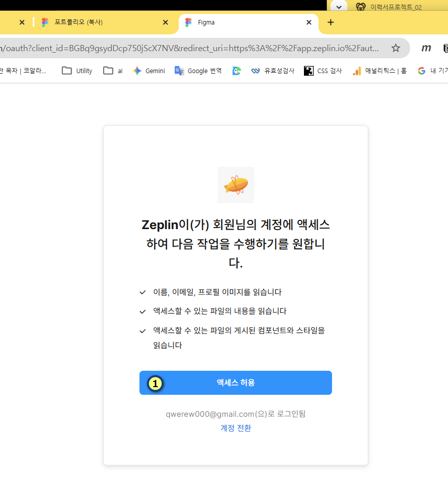Open the Gemini bookmark
448x494 pixels.
(x=149, y=71)
